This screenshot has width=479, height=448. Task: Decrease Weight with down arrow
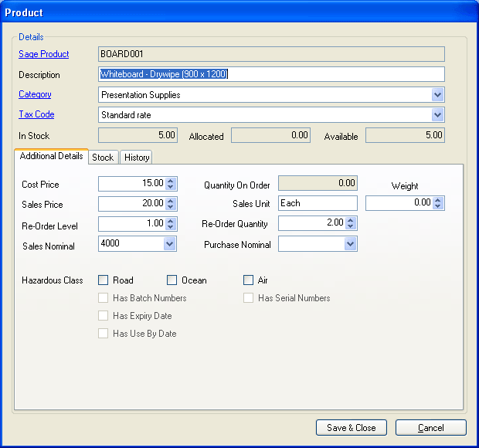tap(438, 206)
